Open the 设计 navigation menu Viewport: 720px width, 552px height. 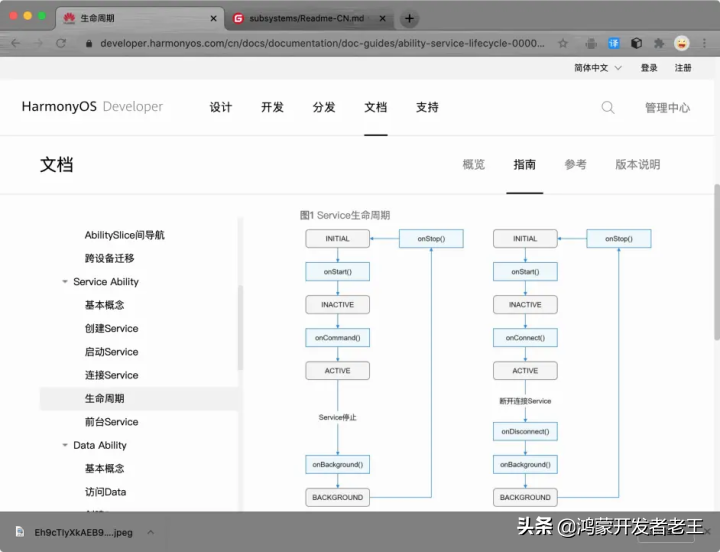[x=221, y=107]
